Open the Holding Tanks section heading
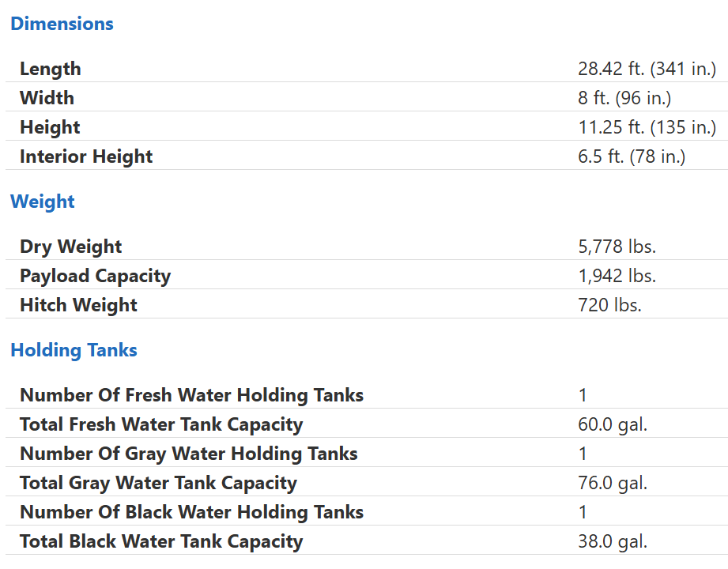728x569 pixels. pos(74,350)
